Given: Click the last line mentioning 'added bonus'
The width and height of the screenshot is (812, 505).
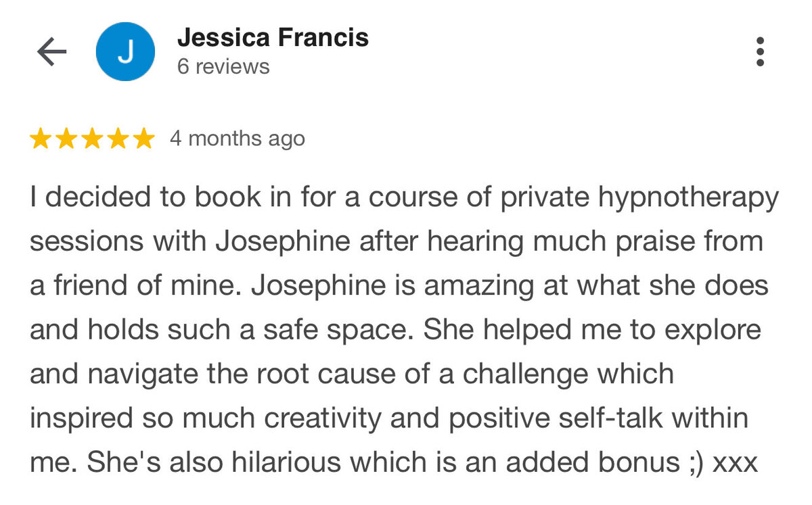Looking at the screenshot, I should pos(393,462).
